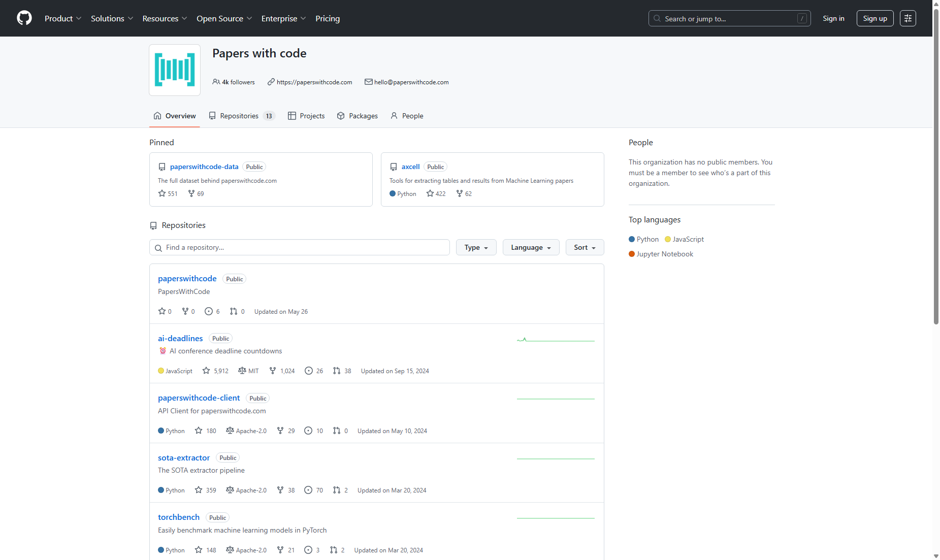This screenshot has width=940, height=560.
Task: Click the Sign in link
Action: [x=833, y=18]
